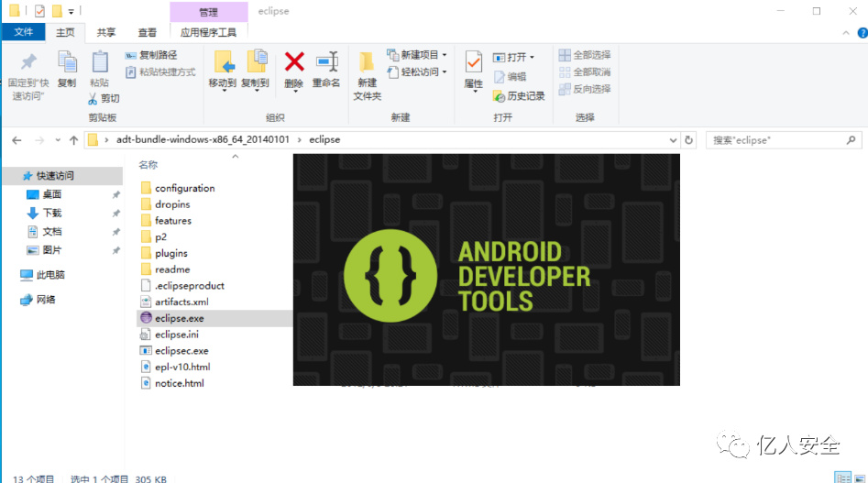
Task: Collapse the ribbon with chevron
Action: pyautogui.click(x=846, y=33)
